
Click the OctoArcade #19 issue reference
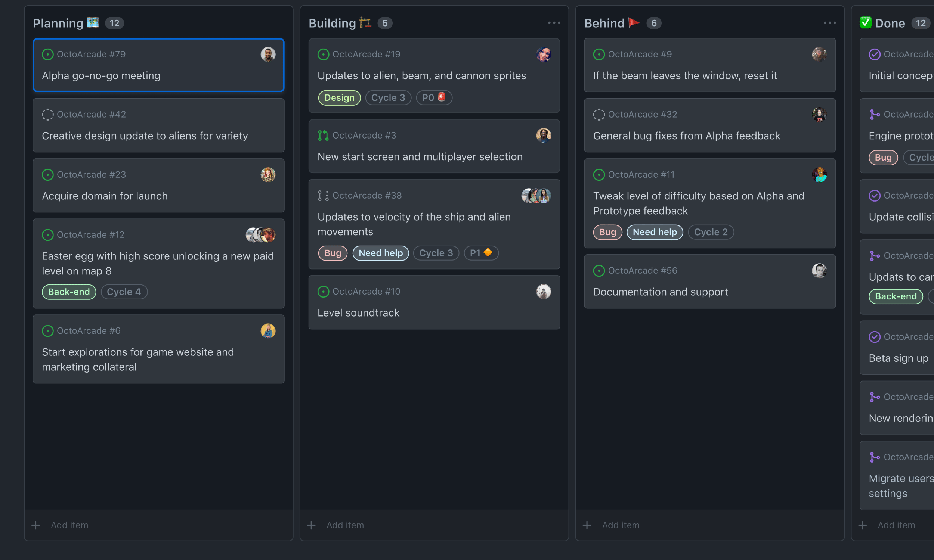pos(366,54)
